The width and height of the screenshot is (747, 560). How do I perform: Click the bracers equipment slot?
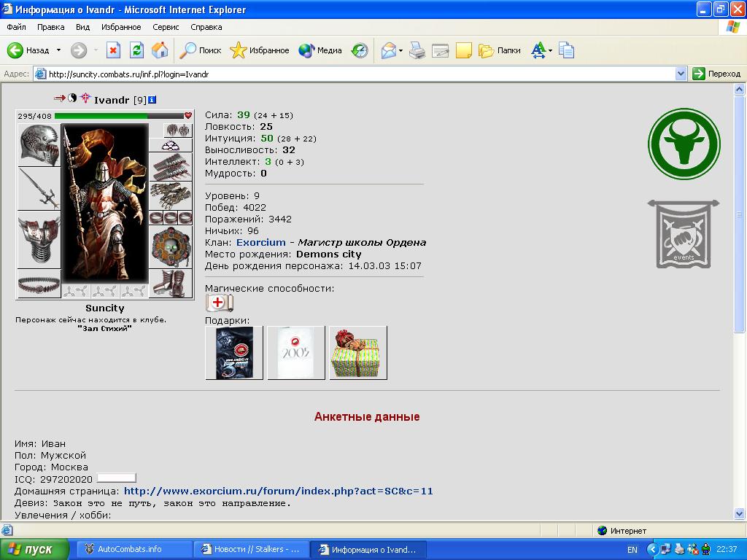pos(171,167)
